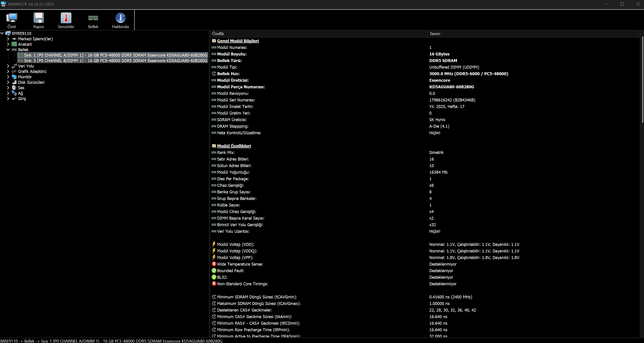Click the vertical scrollbar thumb in details pane
Viewport: 644px width, 343px height.
pyautogui.click(x=642, y=80)
